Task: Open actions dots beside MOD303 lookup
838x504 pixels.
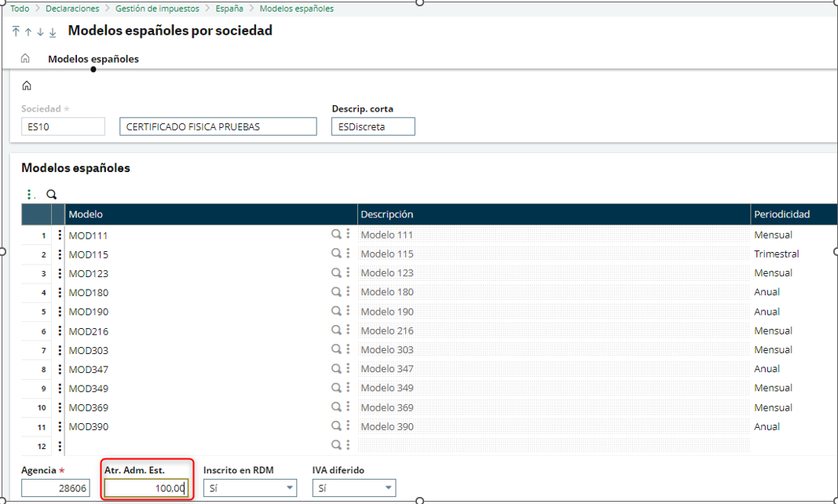Action: 348,349
